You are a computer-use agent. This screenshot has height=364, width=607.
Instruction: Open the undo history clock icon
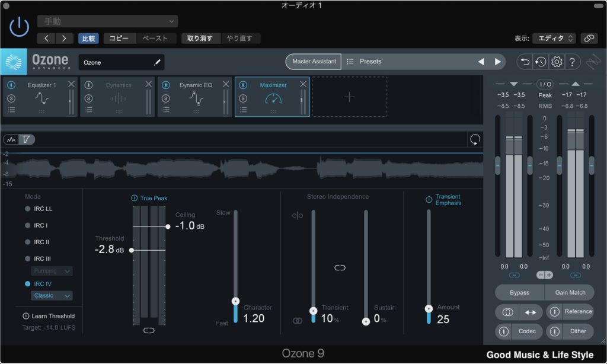point(541,62)
